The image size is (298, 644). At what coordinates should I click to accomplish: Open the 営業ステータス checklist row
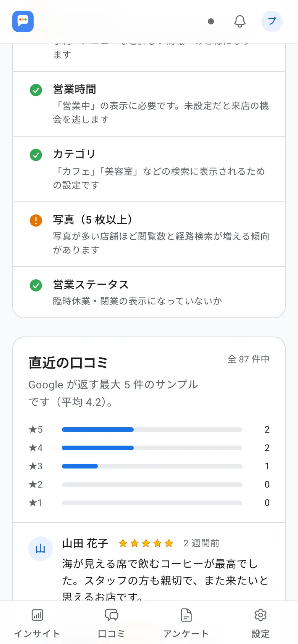coord(149,292)
